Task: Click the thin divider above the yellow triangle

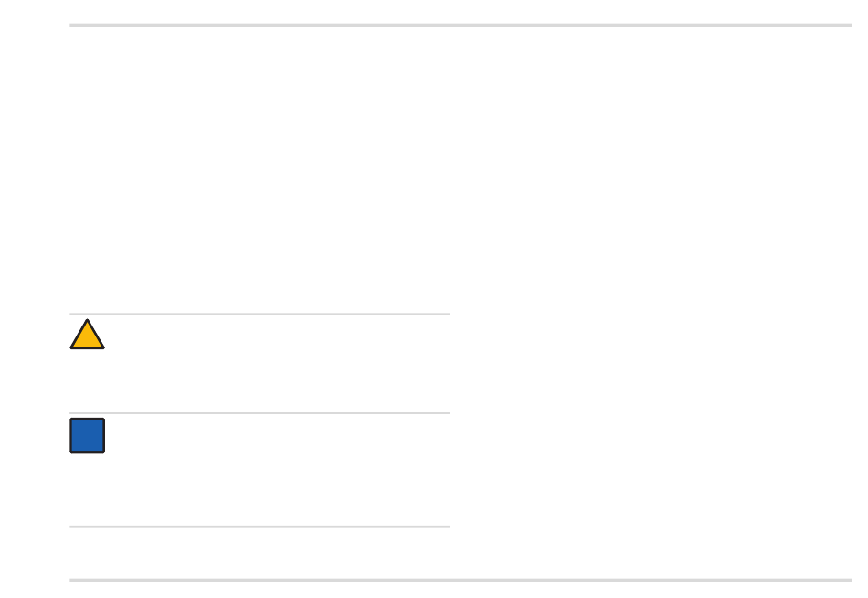Action: click(x=259, y=314)
